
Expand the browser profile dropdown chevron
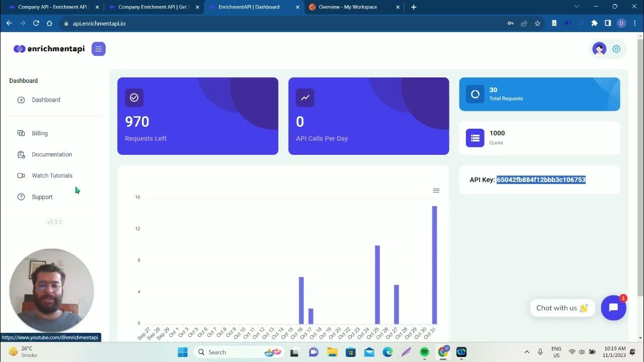point(577,7)
